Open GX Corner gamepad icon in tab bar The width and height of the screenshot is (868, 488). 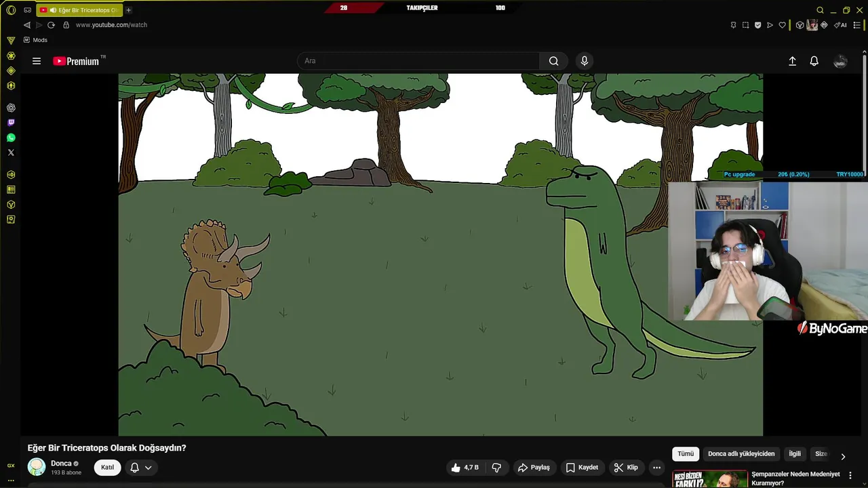tap(27, 10)
